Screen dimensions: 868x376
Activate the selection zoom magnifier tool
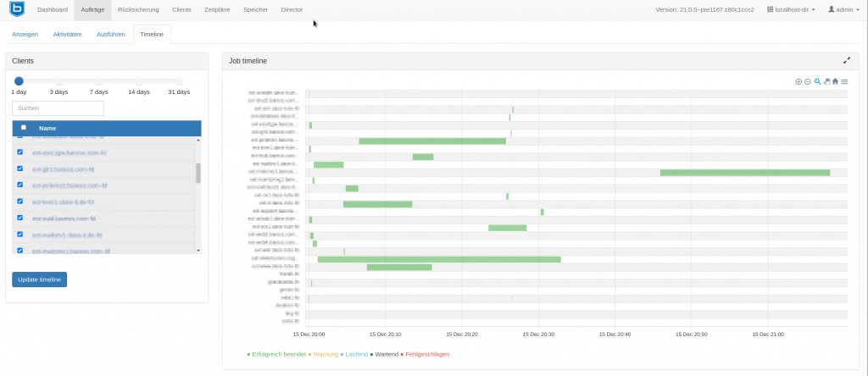817,82
